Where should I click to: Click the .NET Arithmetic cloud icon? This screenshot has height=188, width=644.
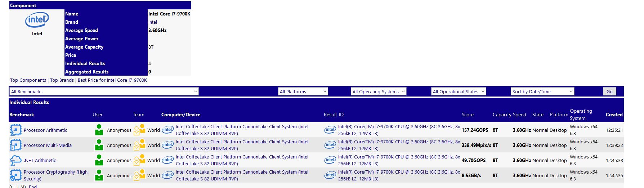[16, 160]
